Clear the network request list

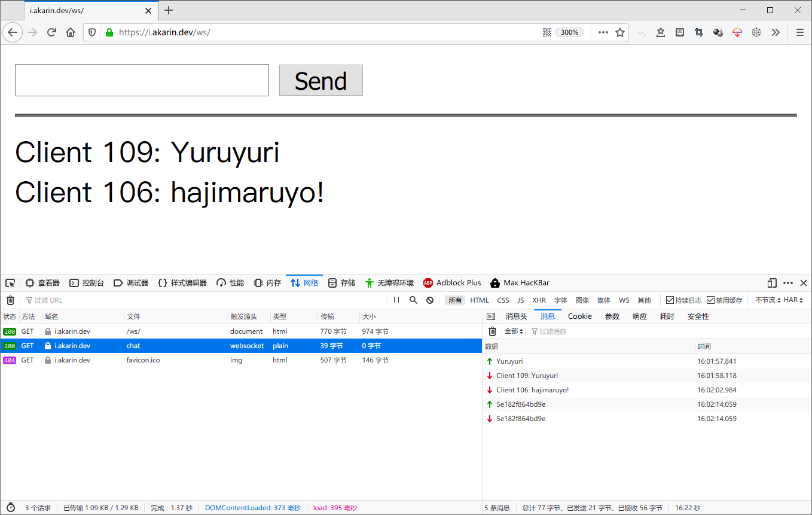10,300
